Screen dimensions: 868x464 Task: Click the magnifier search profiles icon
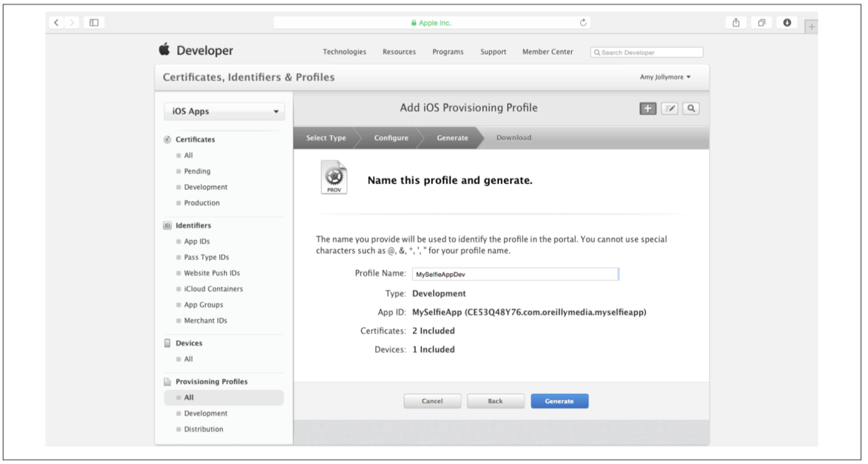point(691,108)
